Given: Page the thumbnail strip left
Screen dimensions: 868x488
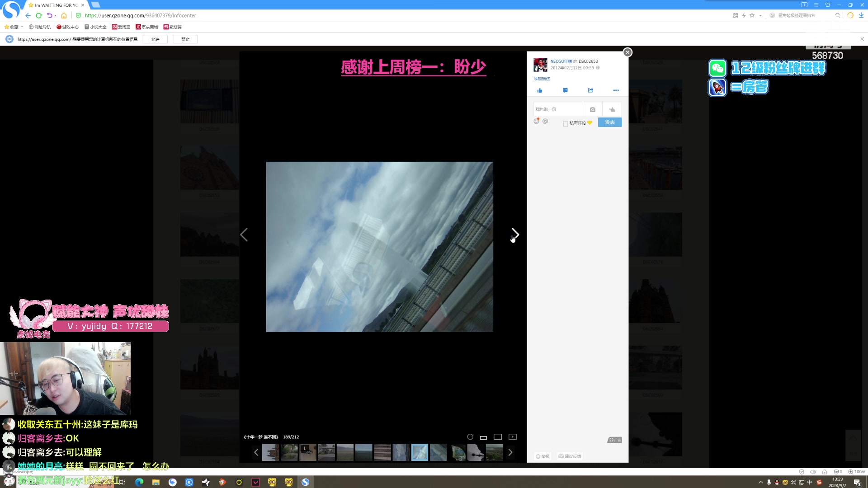Looking at the screenshot, I should [x=256, y=452].
